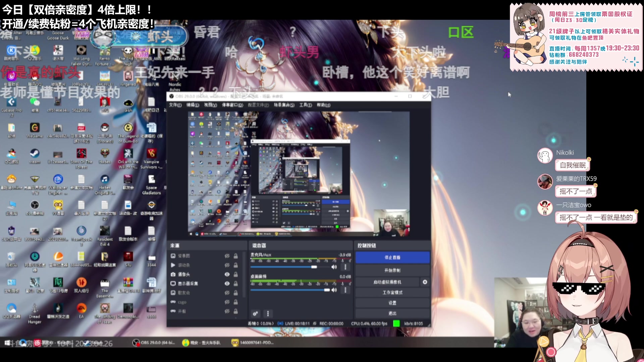Toggle lock on the 摄像头 source
644x362 pixels.
(x=236, y=274)
